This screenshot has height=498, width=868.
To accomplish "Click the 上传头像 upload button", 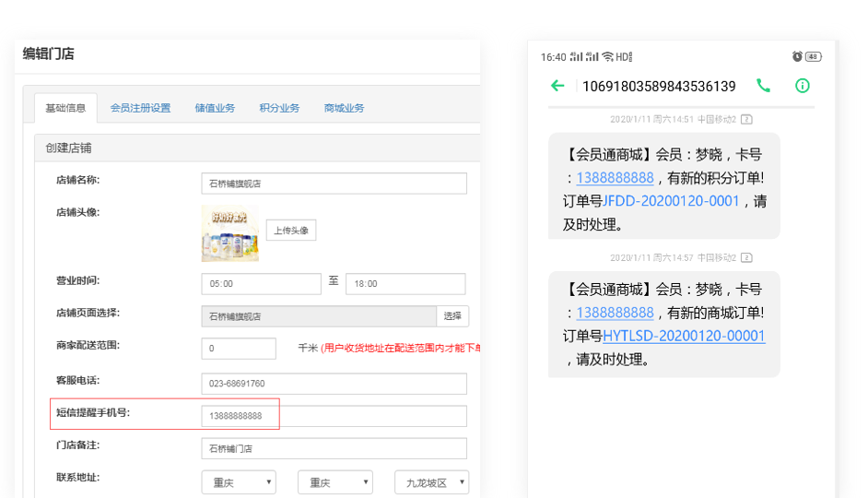I will click(x=291, y=231).
